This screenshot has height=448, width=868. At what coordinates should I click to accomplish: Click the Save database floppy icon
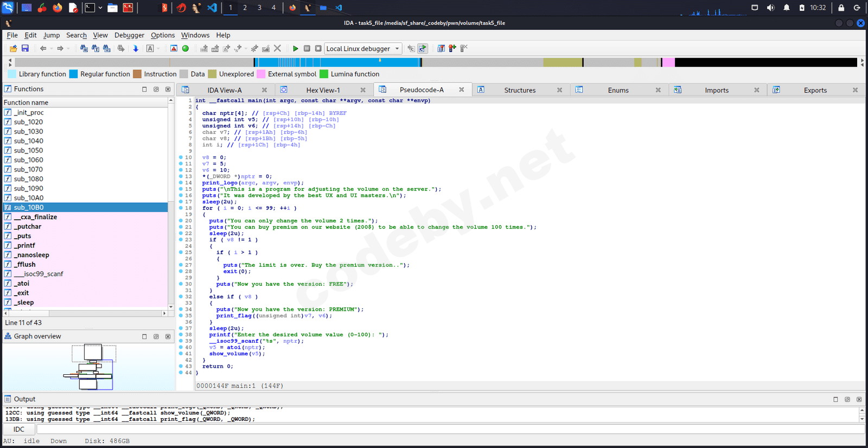(25, 49)
